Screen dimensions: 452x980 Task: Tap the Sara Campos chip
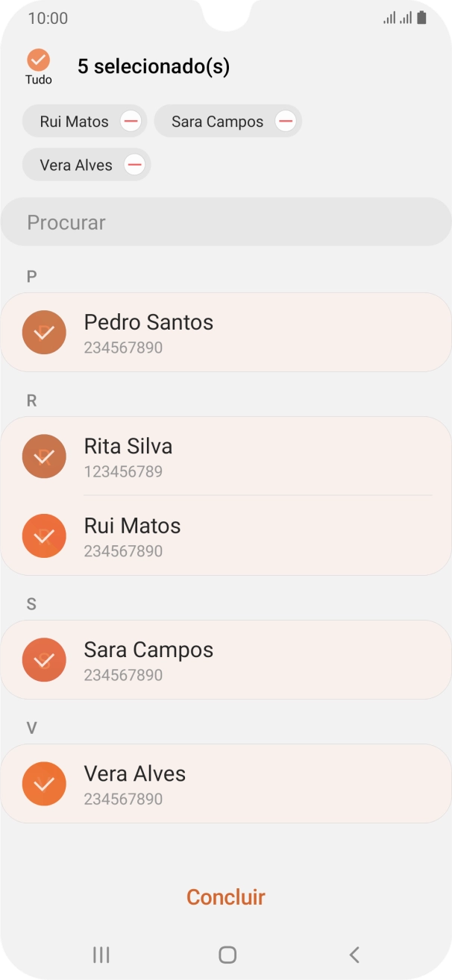click(x=217, y=121)
